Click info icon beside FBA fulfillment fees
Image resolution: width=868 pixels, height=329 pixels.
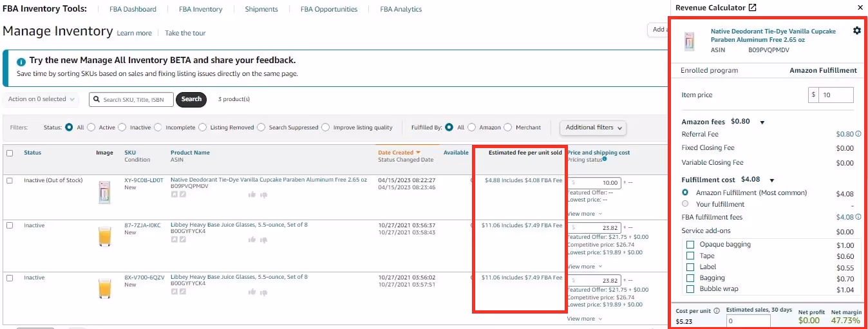(x=858, y=217)
